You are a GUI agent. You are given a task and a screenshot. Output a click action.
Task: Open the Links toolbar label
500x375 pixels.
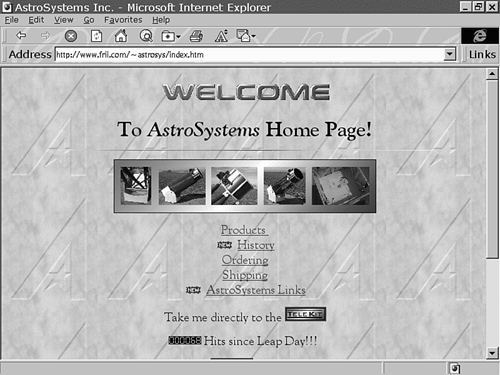[482, 54]
